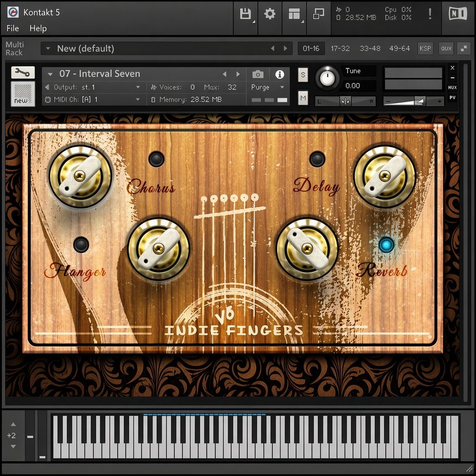
Task: Switch to rack page 01-16
Action: click(311, 48)
